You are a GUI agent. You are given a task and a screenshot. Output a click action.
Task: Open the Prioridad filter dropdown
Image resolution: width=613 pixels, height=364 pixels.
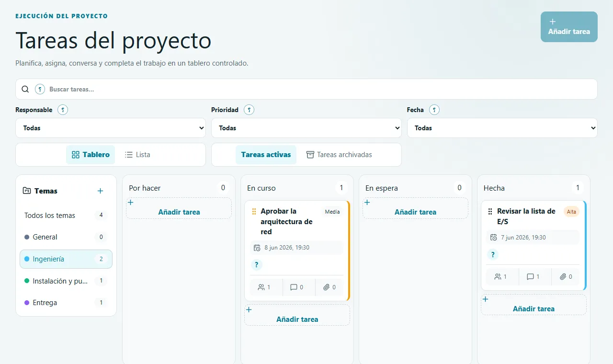[x=306, y=128]
